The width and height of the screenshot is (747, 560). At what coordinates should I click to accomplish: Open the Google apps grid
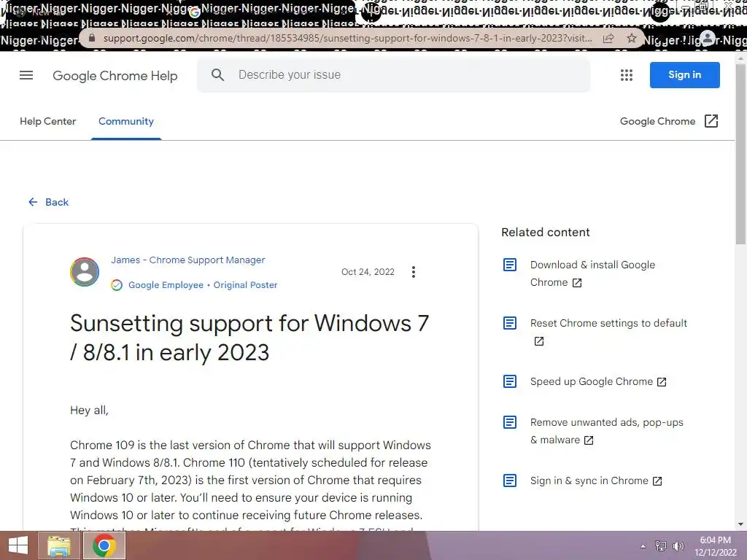(x=627, y=75)
